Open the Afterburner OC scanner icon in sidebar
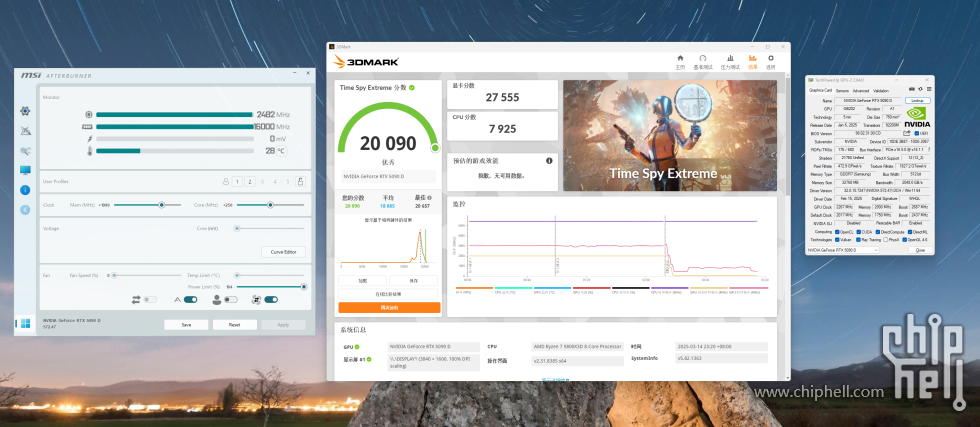 tap(25, 131)
